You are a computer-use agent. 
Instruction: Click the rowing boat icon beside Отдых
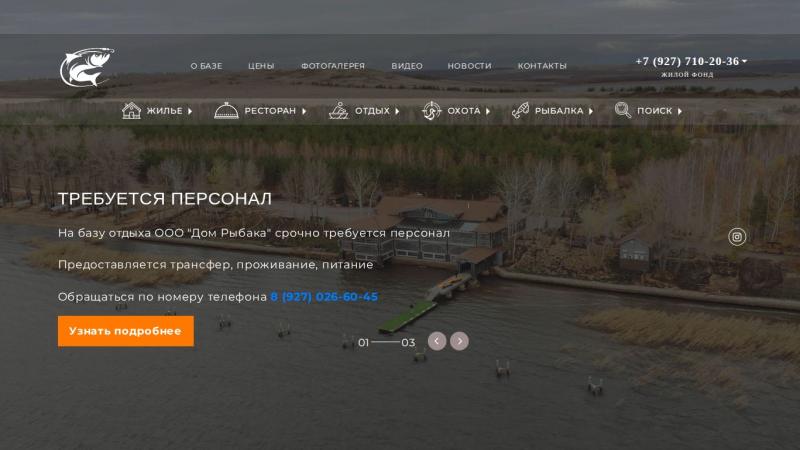[338, 111]
